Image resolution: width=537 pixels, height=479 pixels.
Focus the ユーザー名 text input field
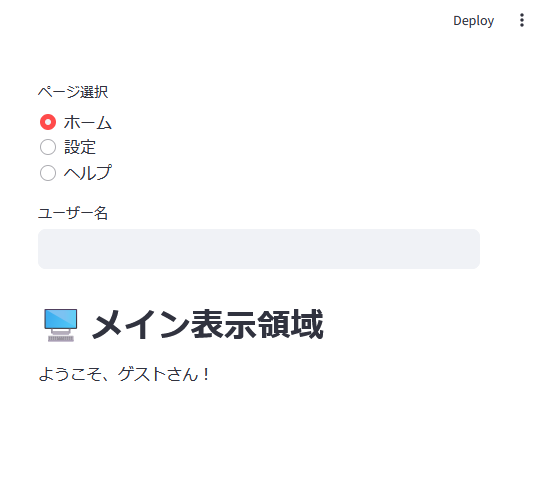pyautogui.click(x=259, y=249)
